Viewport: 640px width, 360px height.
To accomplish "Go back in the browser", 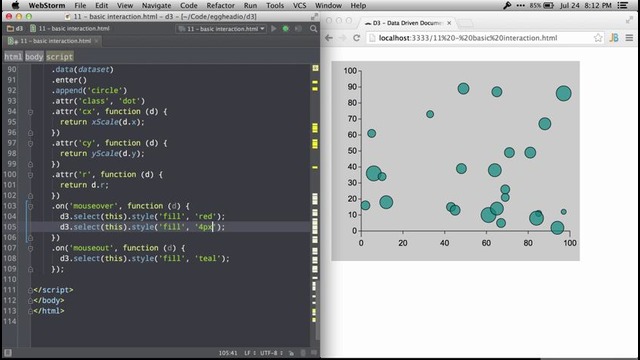I will click(329, 38).
